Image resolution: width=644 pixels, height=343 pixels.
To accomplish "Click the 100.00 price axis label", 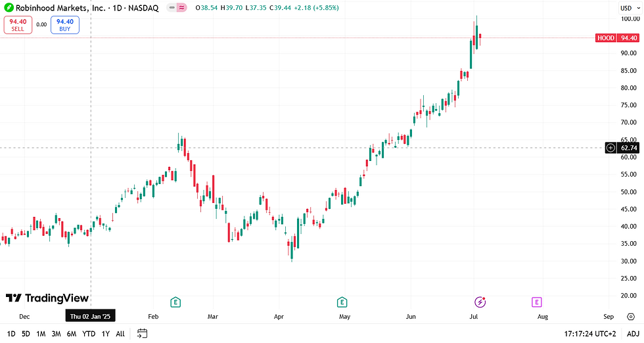I will (x=630, y=18).
